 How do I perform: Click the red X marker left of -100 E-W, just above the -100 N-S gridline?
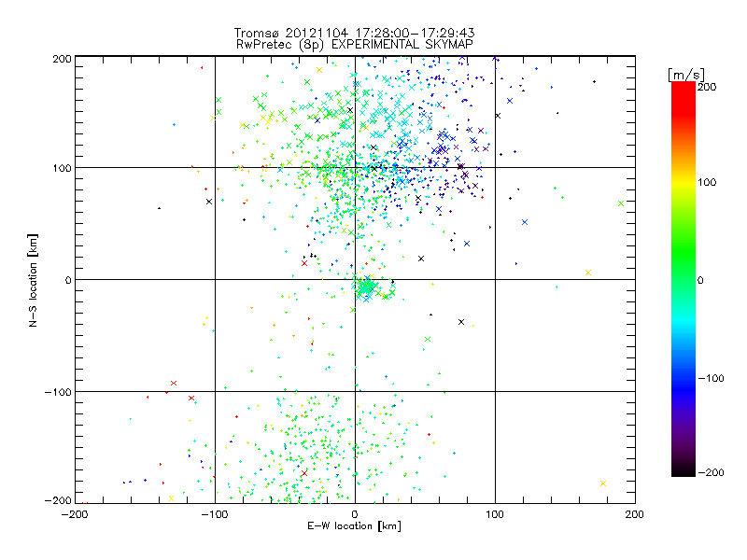tap(174, 383)
